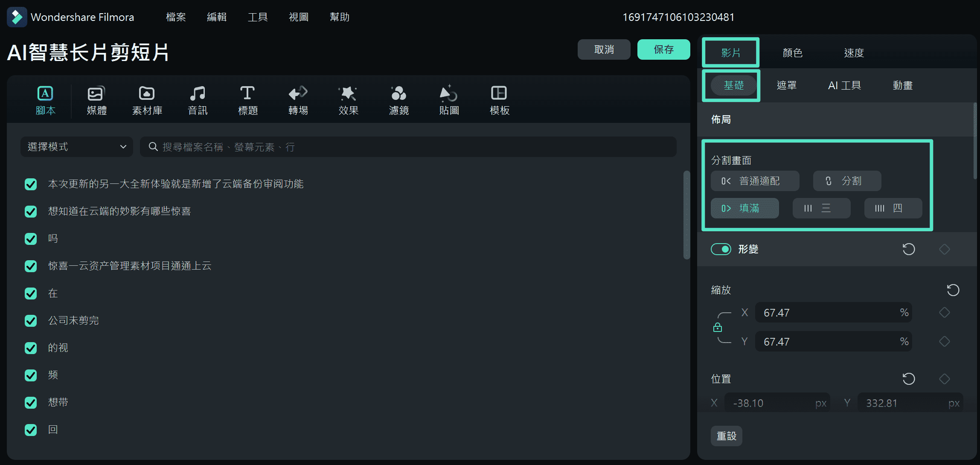Choose the 填滿 fill layout option
980x465 pixels.
click(745, 208)
